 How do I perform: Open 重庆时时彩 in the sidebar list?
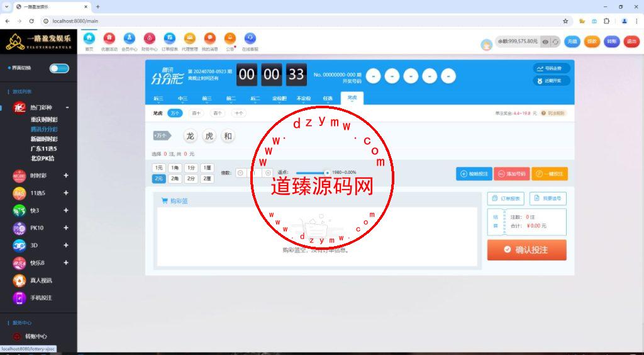44,120
